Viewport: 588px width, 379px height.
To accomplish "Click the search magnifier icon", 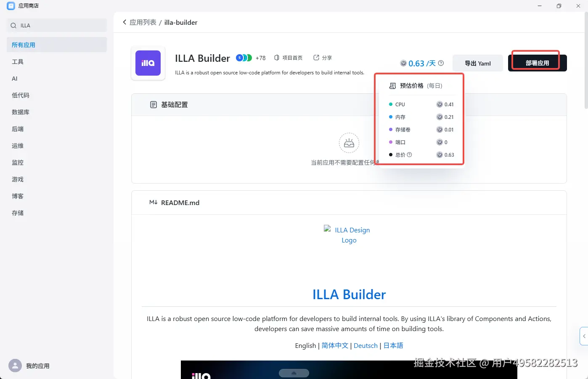I will pyautogui.click(x=13, y=26).
